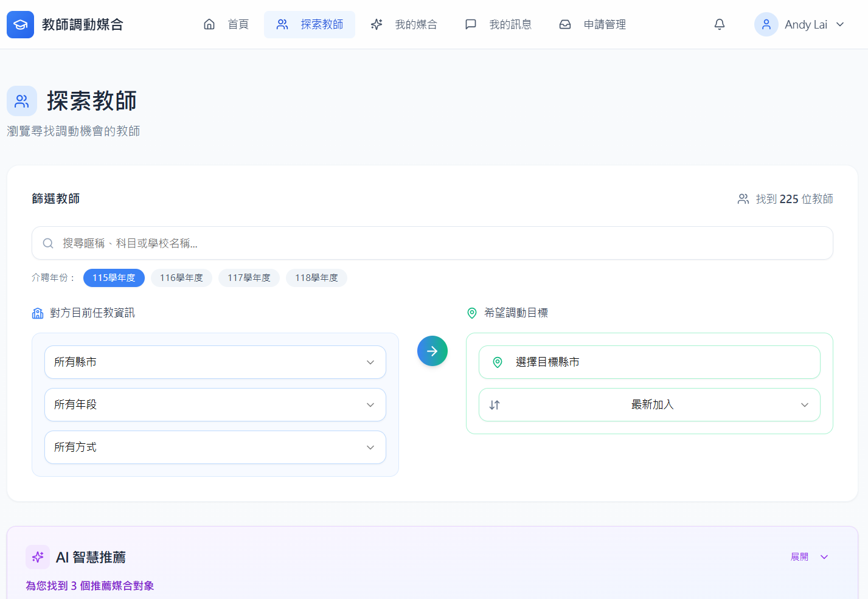Viewport: 868px width, 599px height.
Task: Open the notifications bell
Action: [x=719, y=24]
